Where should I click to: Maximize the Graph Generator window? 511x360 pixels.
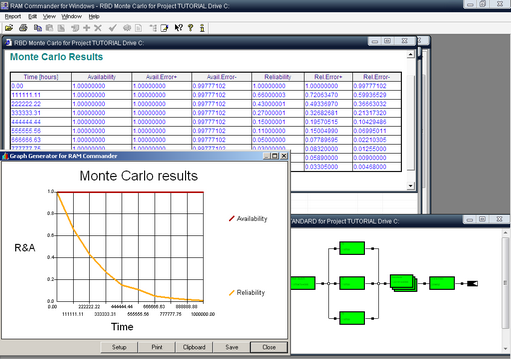point(275,156)
